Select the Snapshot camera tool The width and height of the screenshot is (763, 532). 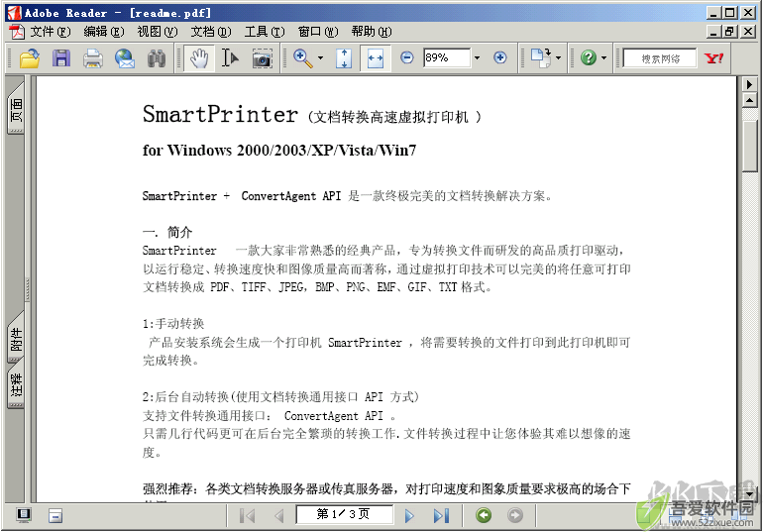[262, 58]
